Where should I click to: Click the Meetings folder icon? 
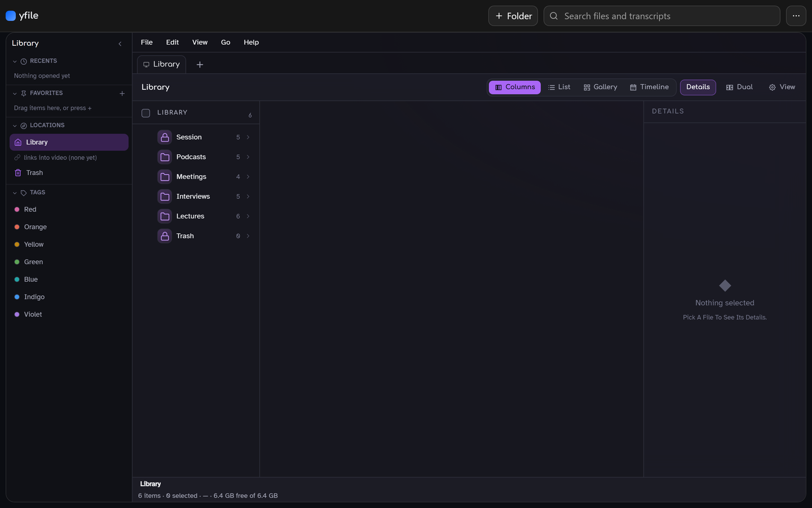point(165,177)
